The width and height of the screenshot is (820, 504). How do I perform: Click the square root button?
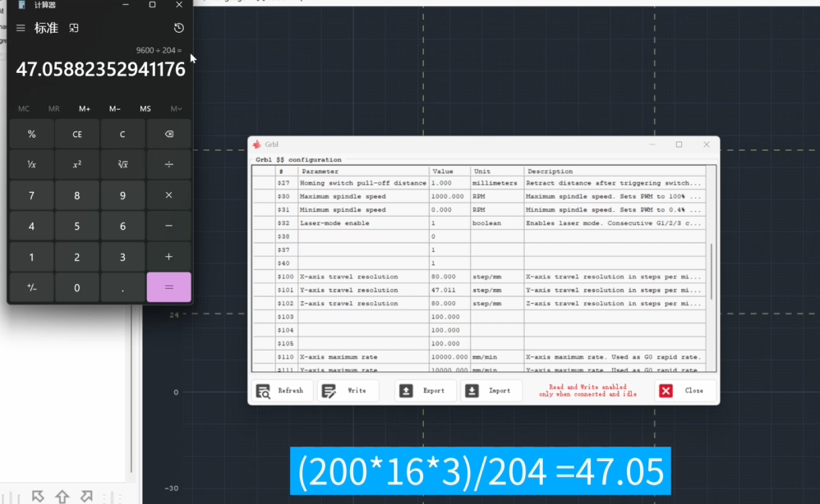coord(122,164)
